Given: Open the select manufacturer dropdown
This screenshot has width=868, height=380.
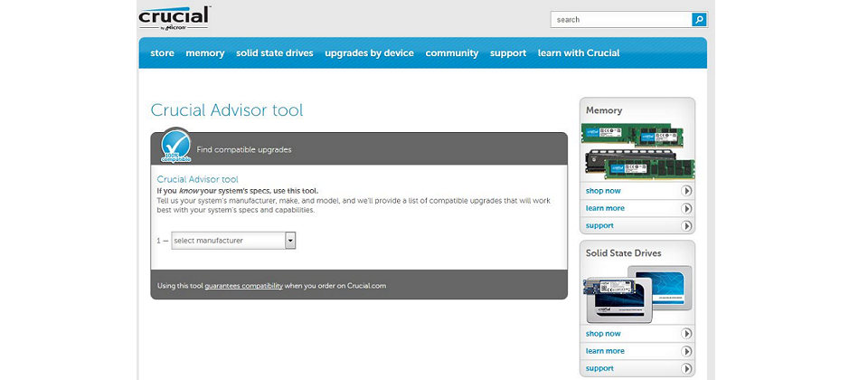Looking at the screenshot, I should [234, 241].
